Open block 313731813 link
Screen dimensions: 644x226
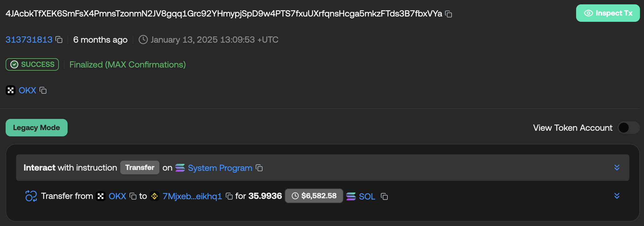[x=29, y=40]
